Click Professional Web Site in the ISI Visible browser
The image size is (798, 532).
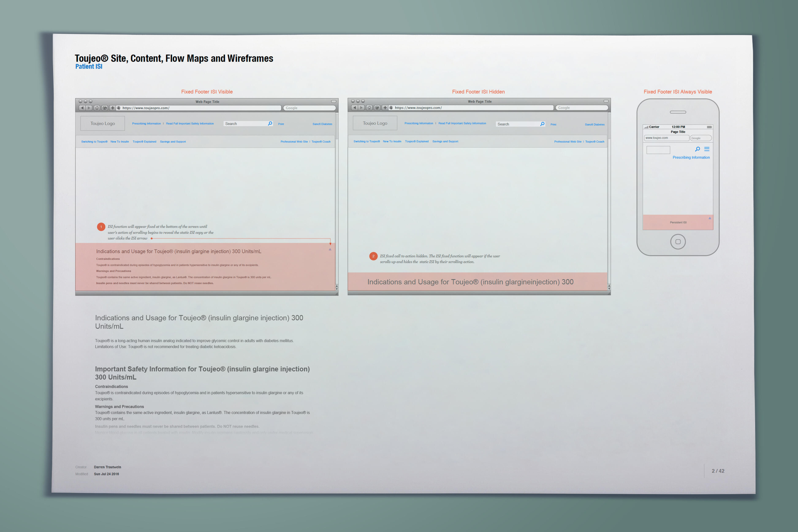tap(294, 142)
